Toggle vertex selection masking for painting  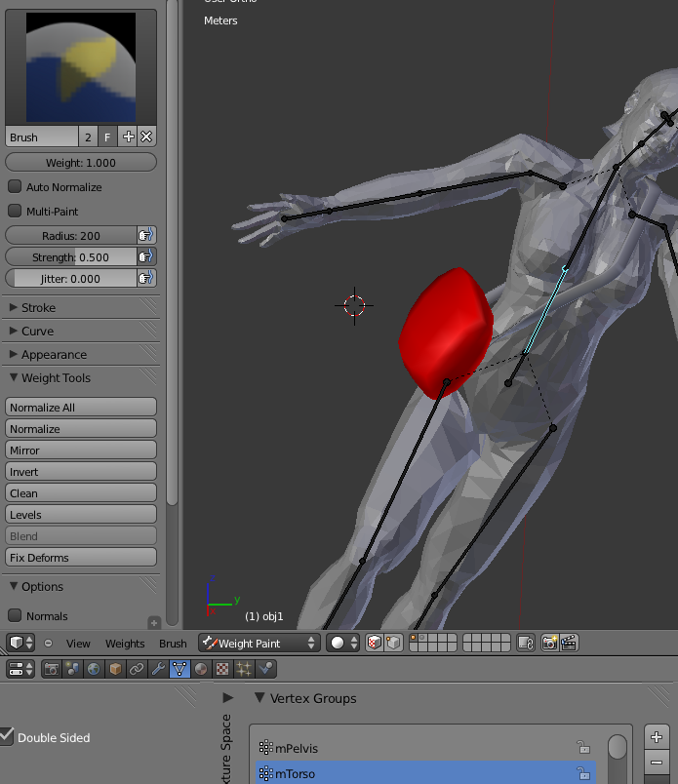coord(394,643)
